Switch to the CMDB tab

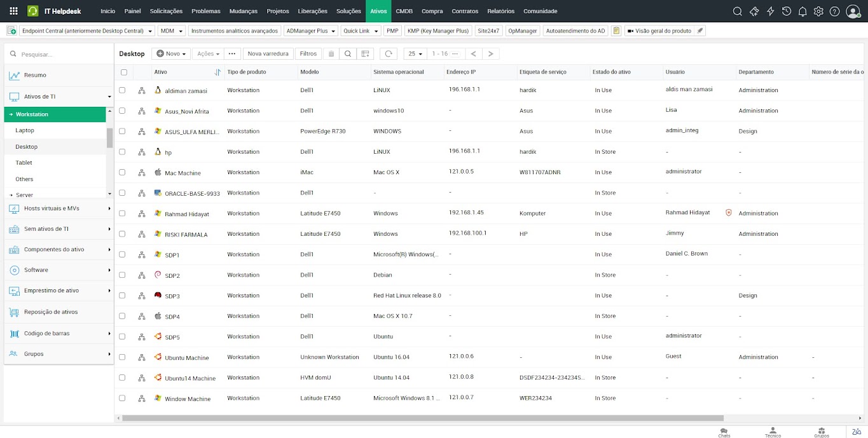pos(404,11)
